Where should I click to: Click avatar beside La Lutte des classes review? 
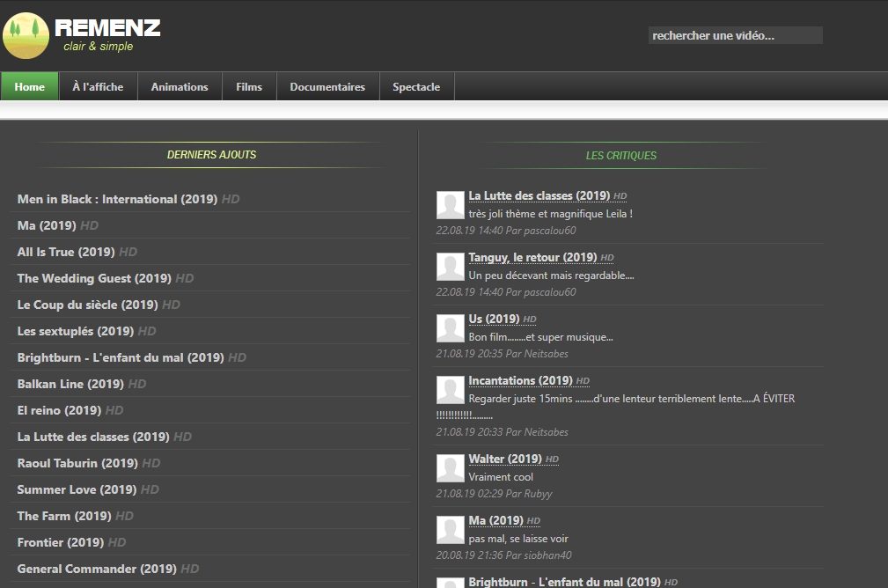451,204
